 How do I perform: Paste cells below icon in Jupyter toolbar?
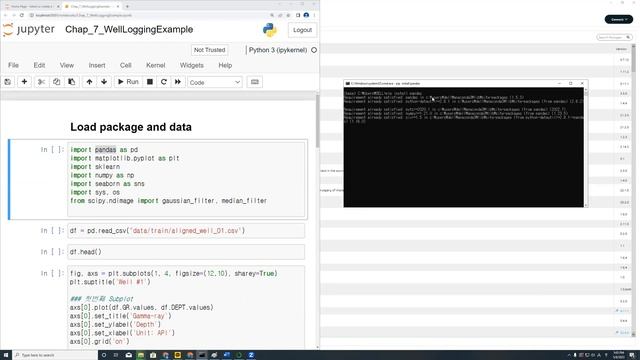pyautogui.click(x=71, y=82)
